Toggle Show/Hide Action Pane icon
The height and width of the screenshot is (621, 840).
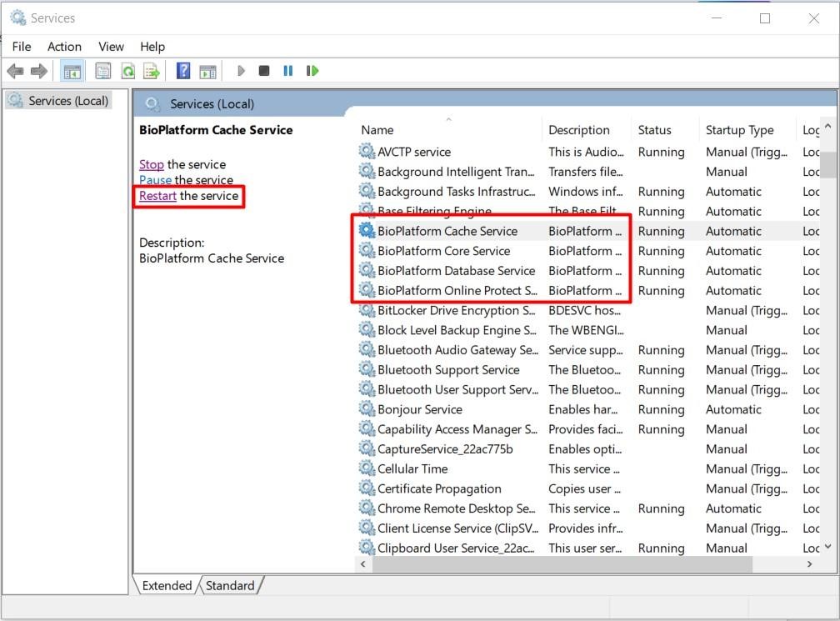tap(207, 71)
